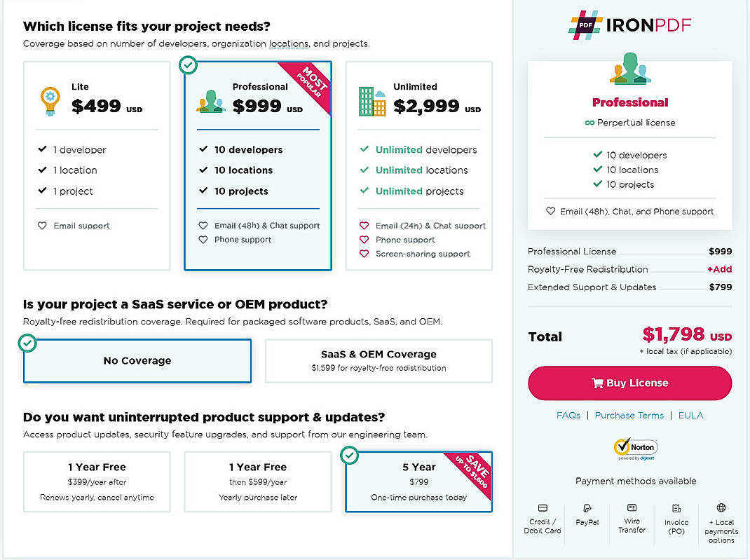Pick the Invoice (PO) payment method
Viewport: 750px width, 560px height.
click(x=676, y=519)
